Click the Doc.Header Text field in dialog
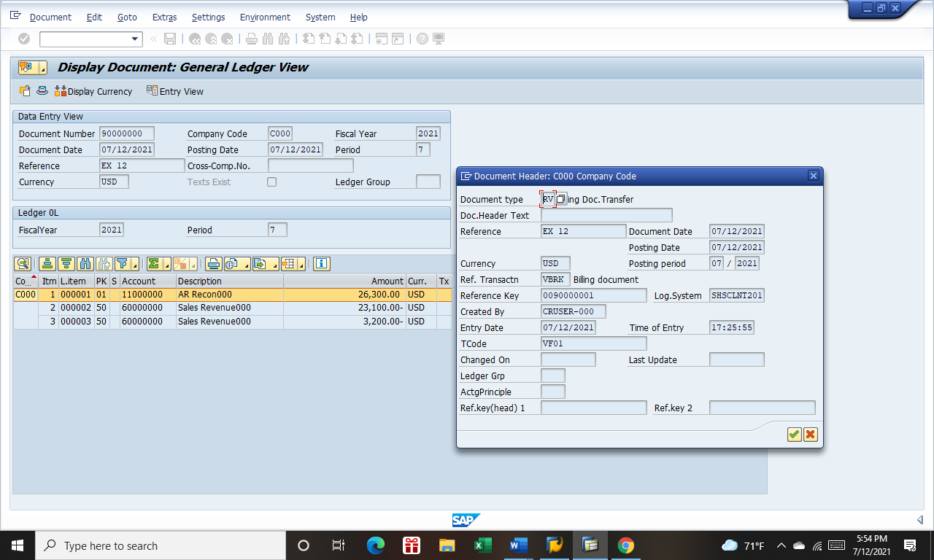 [x=606, y=215]
